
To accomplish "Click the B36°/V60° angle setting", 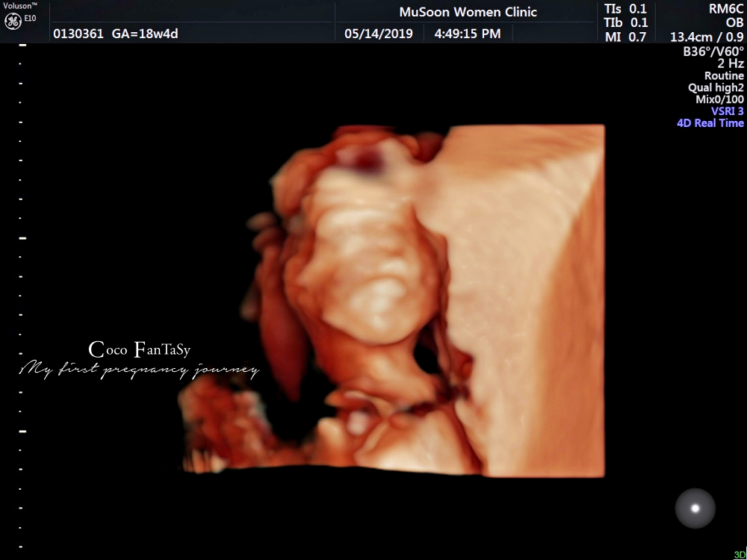I will [713, 52].
